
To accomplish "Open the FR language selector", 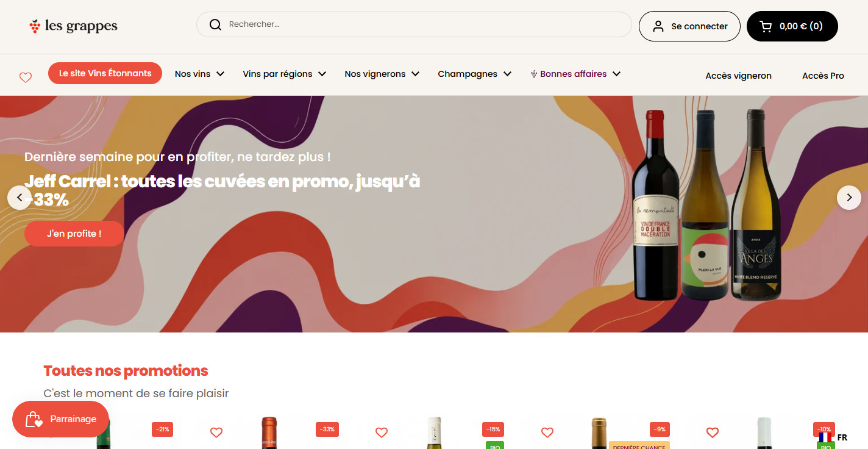I will point(833,437).
